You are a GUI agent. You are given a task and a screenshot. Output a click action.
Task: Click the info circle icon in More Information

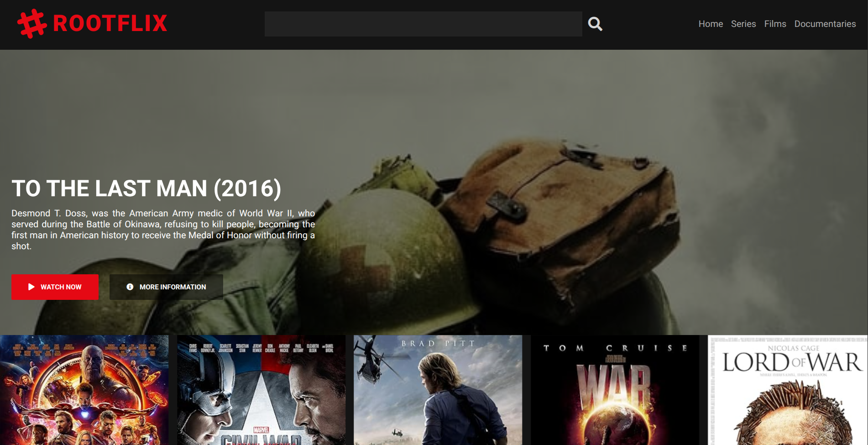click(130, 287)
